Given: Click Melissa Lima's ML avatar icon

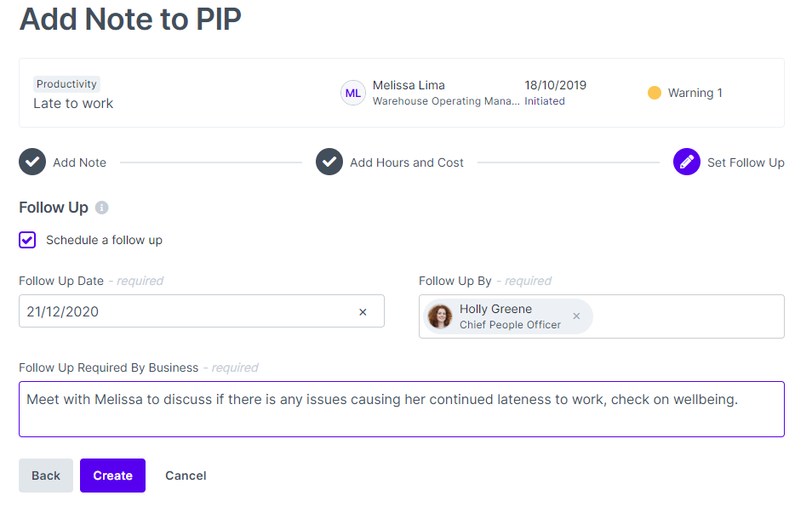Looking at the screenshot, I should tap(353, 93).
